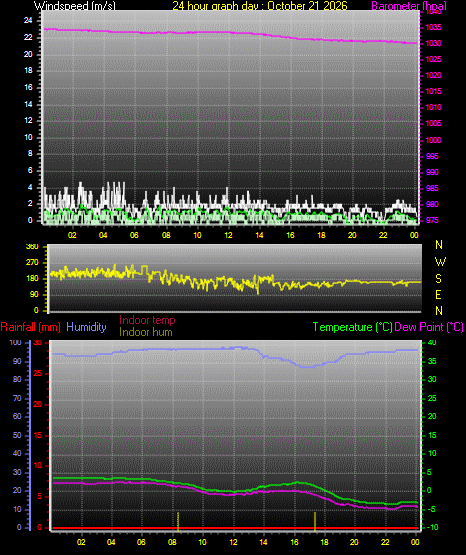This screenshot has width=466, height=555.
Task: Select the green "Temperature (°C)" legend label
Action: click(x=352, y=327)
